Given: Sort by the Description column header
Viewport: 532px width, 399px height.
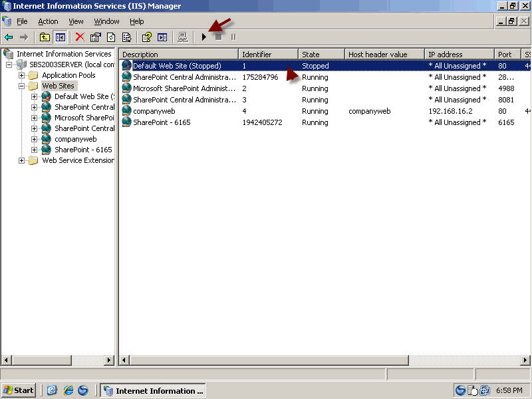Looking at the screenshot, I should [178, 55].
